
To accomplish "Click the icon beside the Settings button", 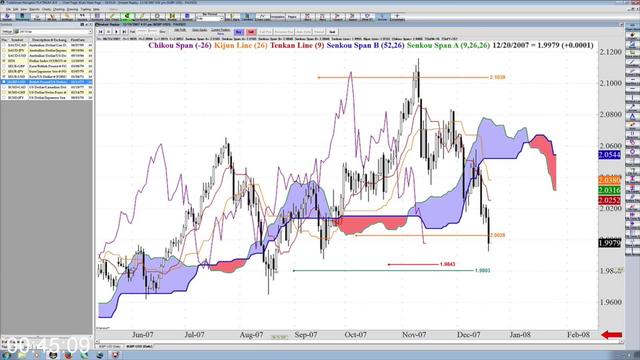I will [16, 31].
